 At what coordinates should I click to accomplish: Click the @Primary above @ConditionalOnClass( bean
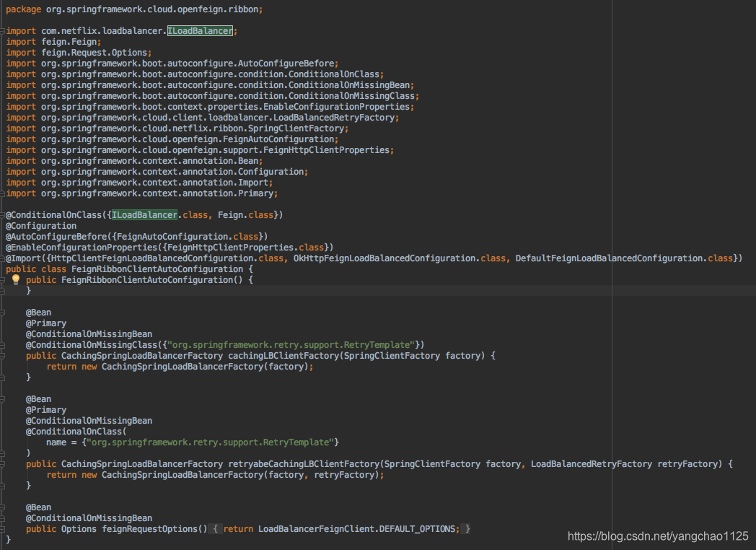(x=46, y=410)
